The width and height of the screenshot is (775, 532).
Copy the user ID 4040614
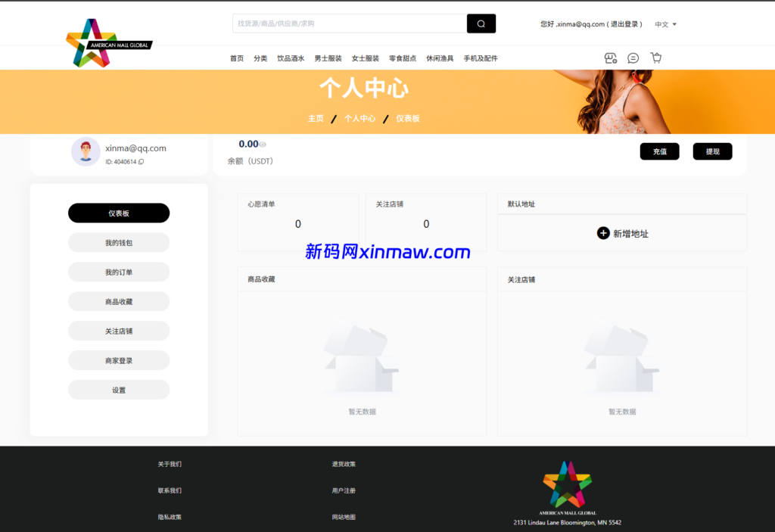142,162
